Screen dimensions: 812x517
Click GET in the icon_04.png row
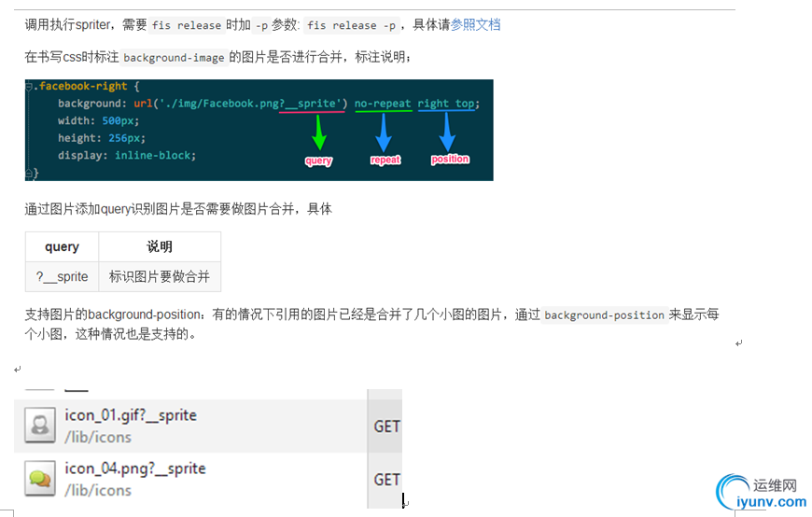tap(386, 480)
